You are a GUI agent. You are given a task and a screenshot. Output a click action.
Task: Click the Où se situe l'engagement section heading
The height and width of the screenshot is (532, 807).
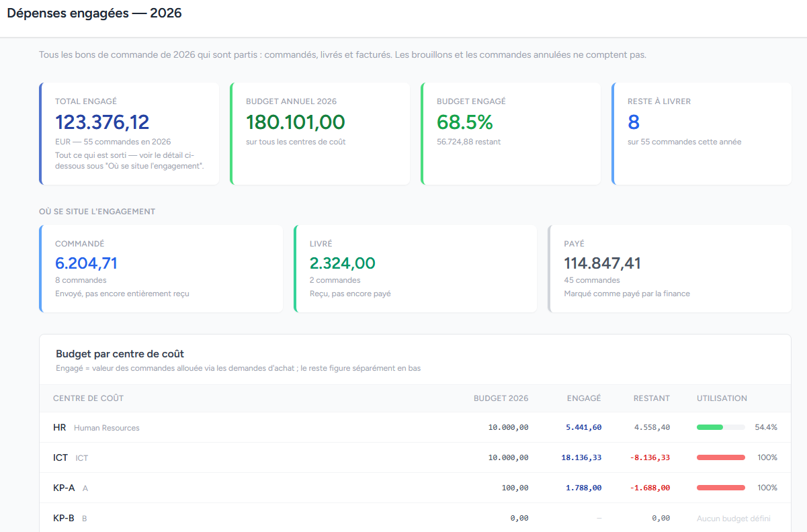[97, 212]
